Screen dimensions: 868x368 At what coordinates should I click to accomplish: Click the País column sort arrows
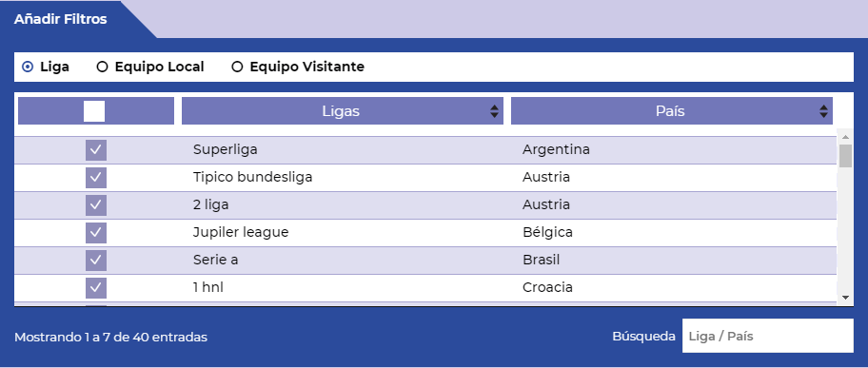pos(823,111)
